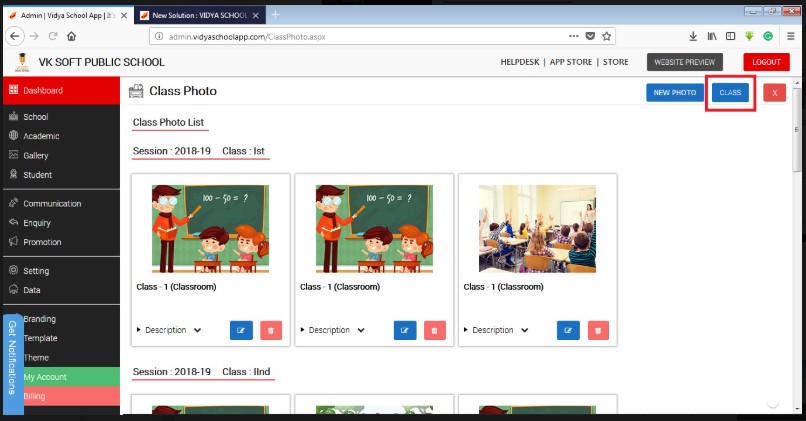Click the Pocket save icon in the address bar
806x421 pixels.
(590, 36)
